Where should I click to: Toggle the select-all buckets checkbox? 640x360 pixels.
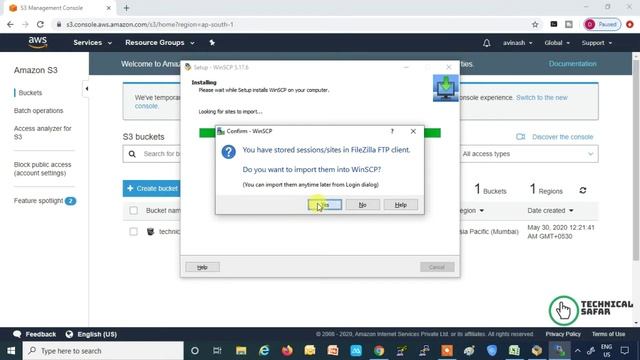point(133,211)
